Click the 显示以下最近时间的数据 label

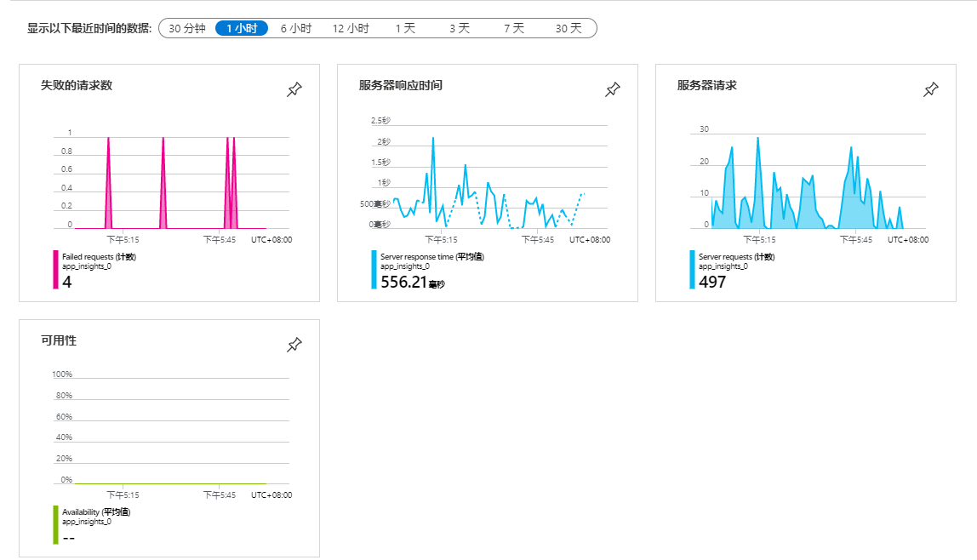pos(89,29)
